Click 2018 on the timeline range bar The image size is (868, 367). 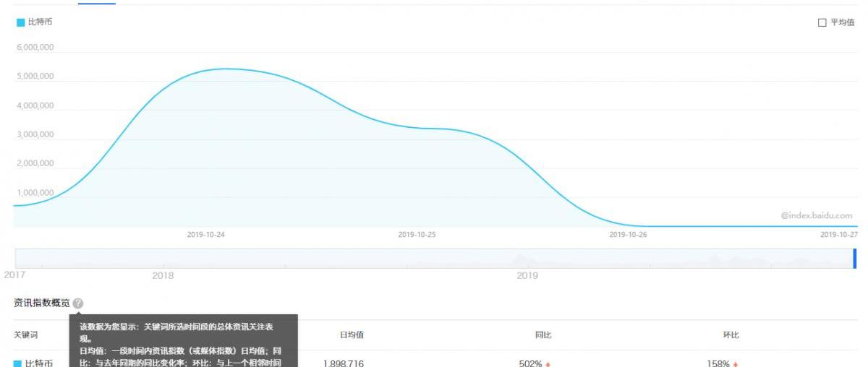coord(163,275)
